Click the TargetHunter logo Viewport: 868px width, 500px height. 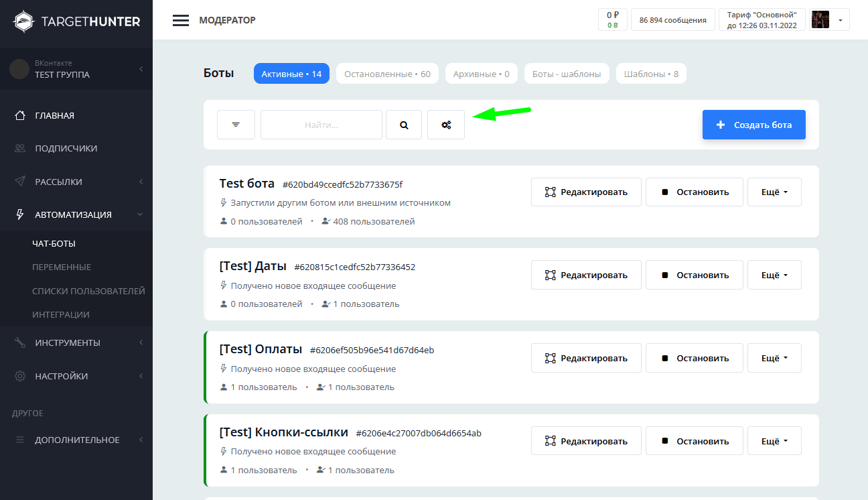coord(77,21)
